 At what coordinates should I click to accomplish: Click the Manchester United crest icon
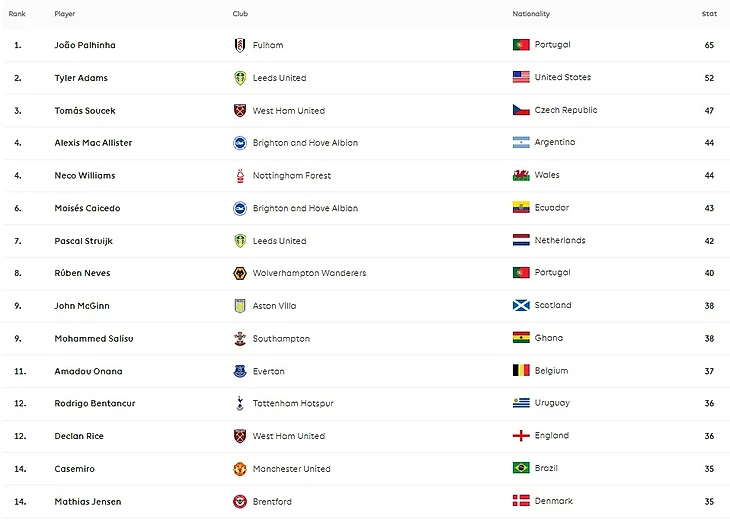tap(239, 469)
